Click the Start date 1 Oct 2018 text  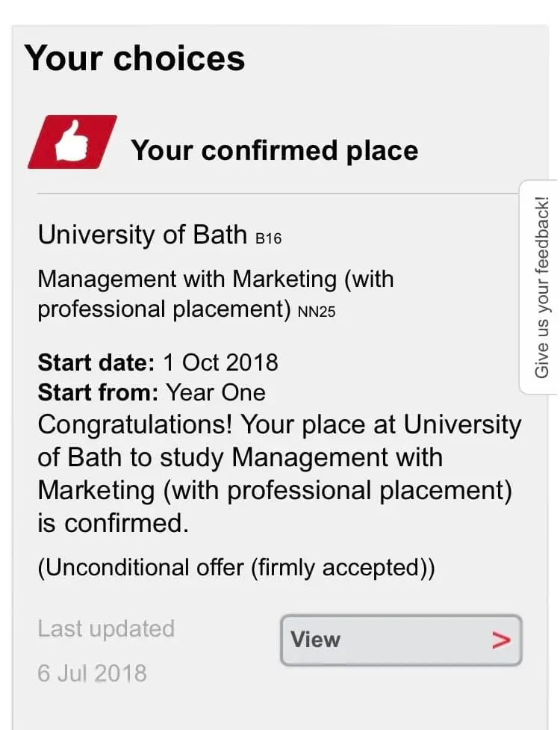point(158,362)
